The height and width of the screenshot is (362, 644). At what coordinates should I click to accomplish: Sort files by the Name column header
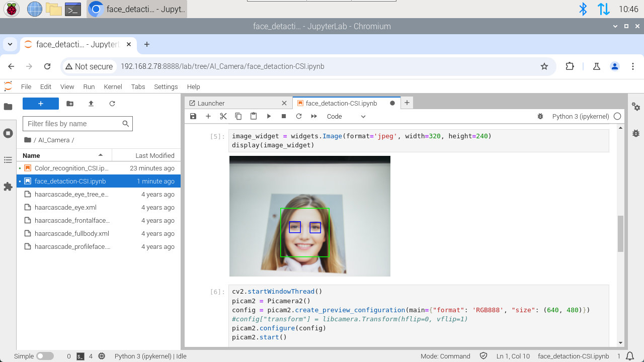(64, 155)
